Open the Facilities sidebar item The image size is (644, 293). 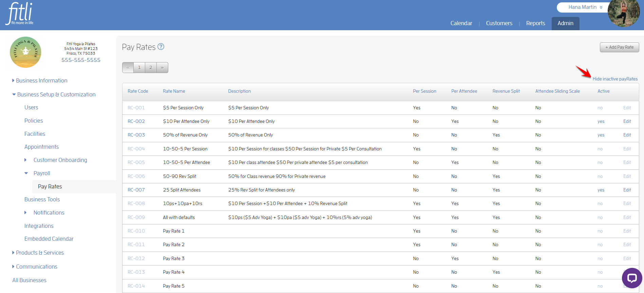point(35,134)
